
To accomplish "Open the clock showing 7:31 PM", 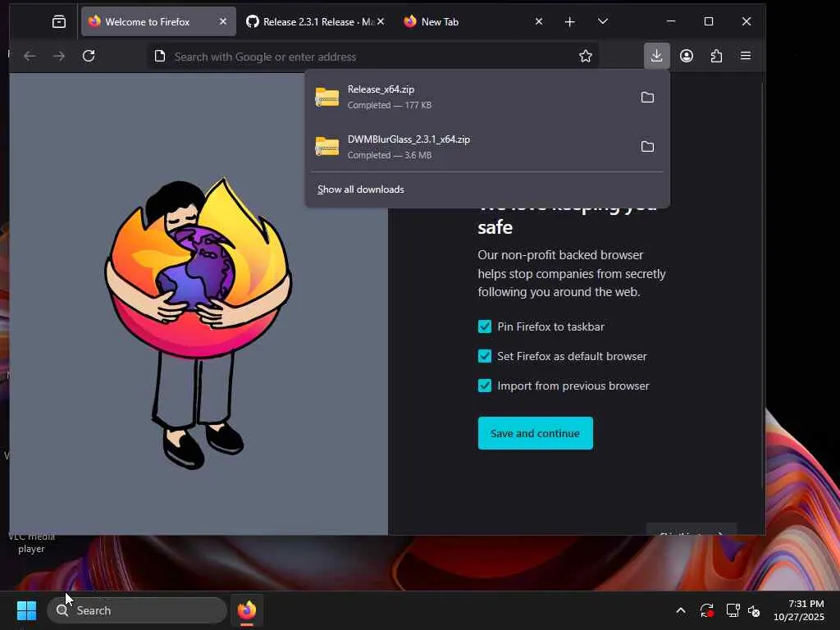I will (x=799, y=610).
